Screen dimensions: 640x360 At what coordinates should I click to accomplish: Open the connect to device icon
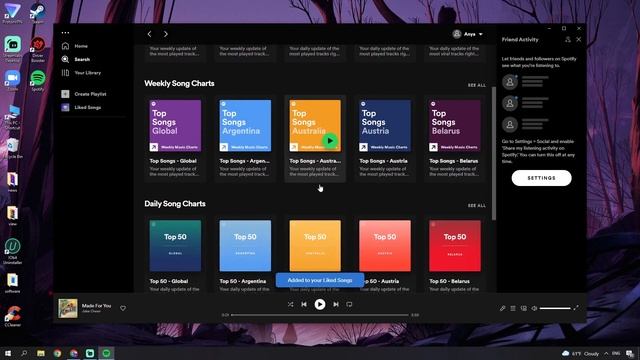(x=524, y=309)
